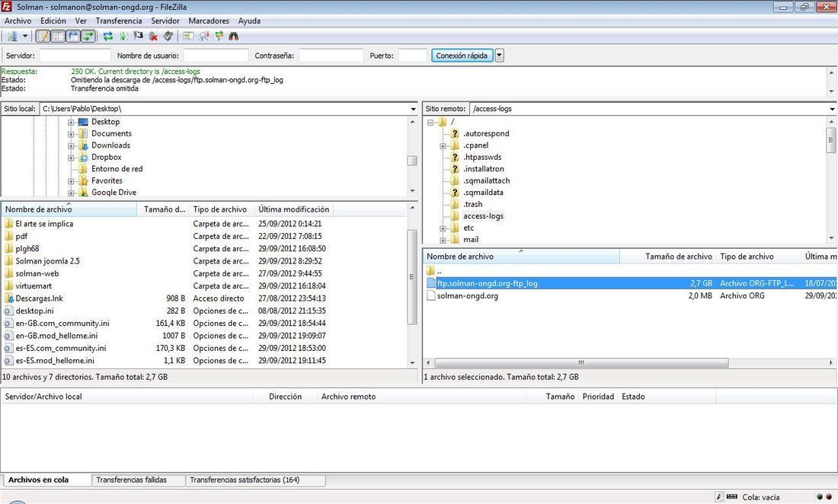Viewport: 838px width, 504px height.
Task: Cancel the current operation
Action: pos(139,37)
